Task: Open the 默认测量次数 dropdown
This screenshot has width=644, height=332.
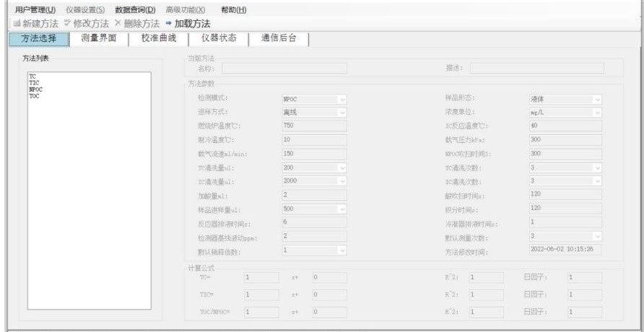Action: pyautogui.click(x=597, y=236)
